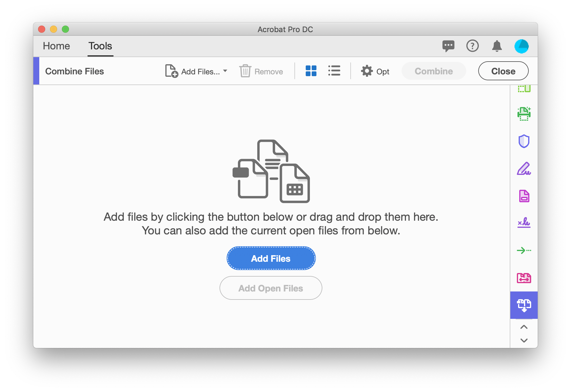571x392 pixels.
Task: Select the green Print Production printer icon in sidebar
Action: (524, 114)
